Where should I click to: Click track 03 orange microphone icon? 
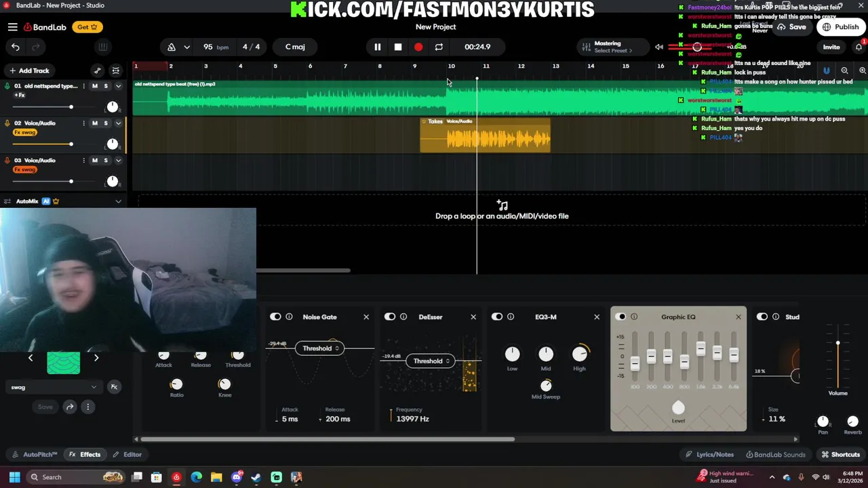(x=7, y=161)
